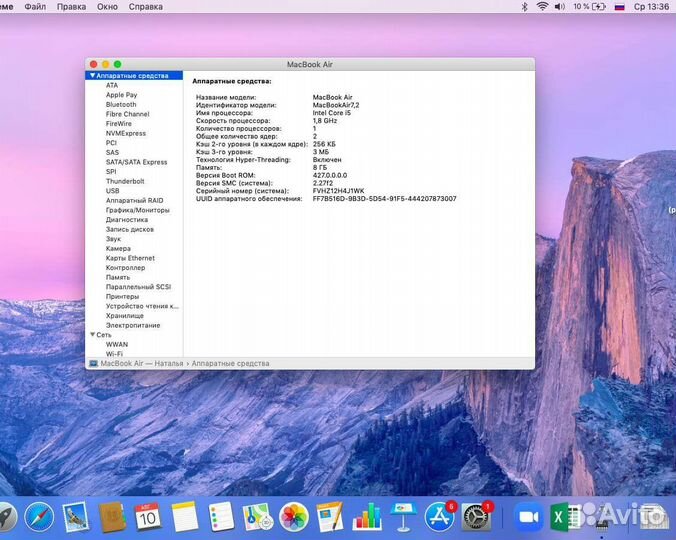The width and height of the screenshot is (676, 540).
Task: Select Аппаратные средства in sidebar
Action: tap(132, 75)
